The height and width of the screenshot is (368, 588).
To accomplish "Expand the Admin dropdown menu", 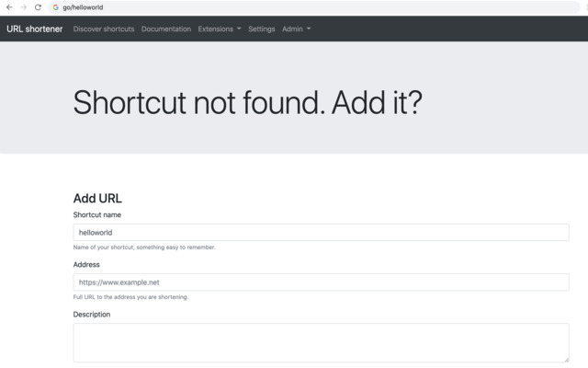I will [x=296, y=29].
